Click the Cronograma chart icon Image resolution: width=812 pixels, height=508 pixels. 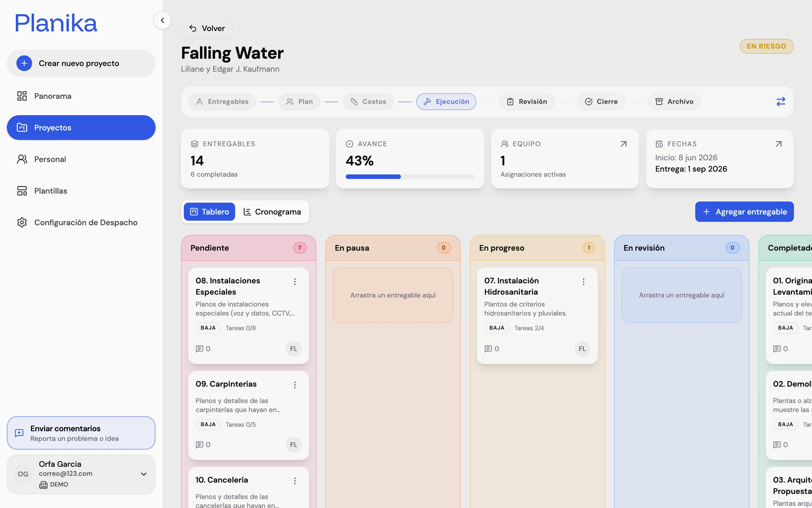(247, 212)
